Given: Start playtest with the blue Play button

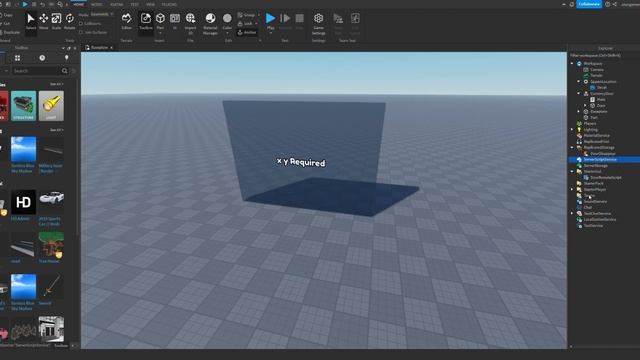Looking at the screenshot, I should [270, 18].
